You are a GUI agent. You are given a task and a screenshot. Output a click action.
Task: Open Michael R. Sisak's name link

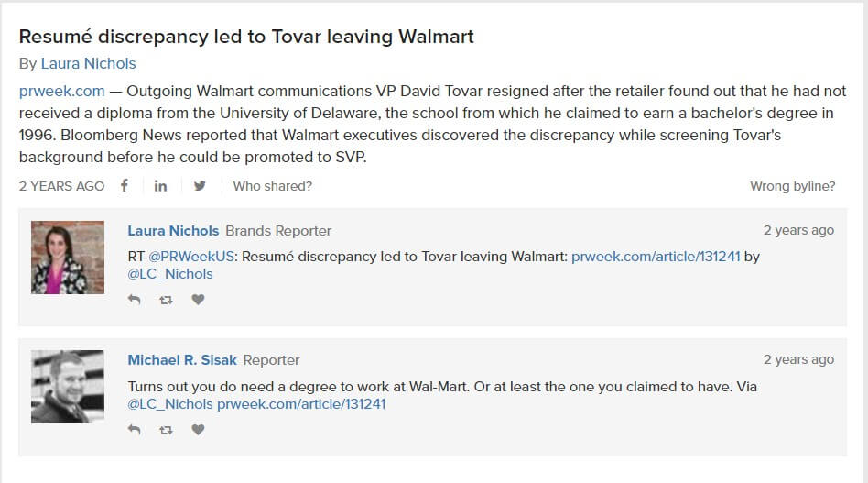pyautogui.click(x=183, y=360)
